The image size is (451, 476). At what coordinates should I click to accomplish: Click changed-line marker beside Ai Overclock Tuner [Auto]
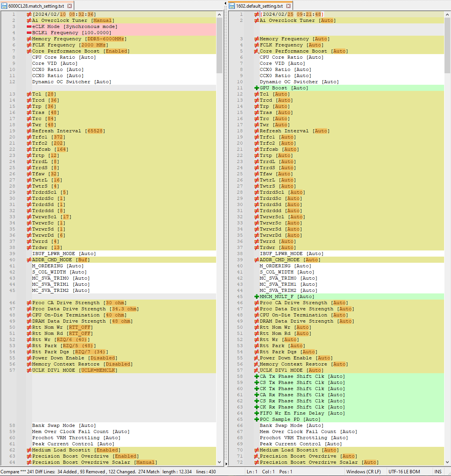click(257, 20)
